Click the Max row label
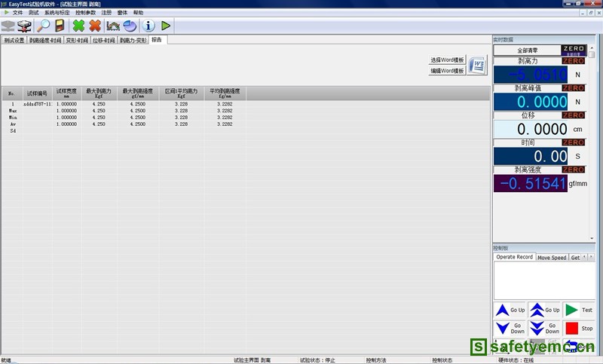 (13, 111)
